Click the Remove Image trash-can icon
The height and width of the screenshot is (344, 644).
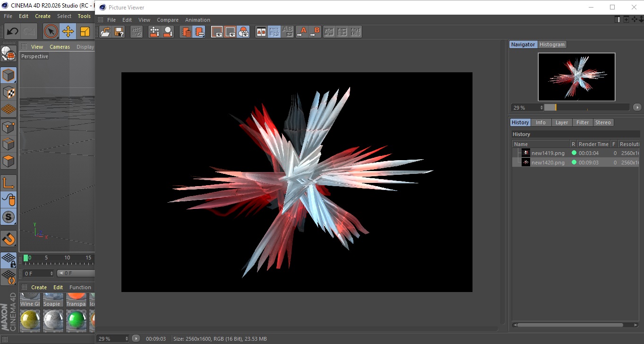pos(187,32)
